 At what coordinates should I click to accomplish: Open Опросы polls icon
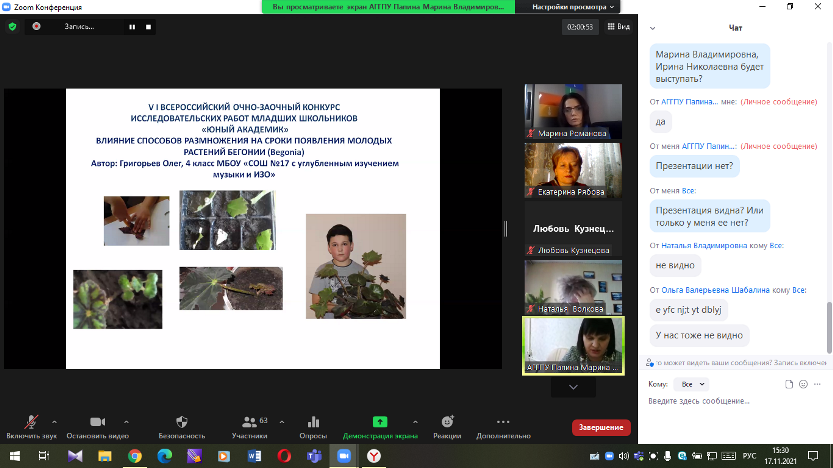pyautogui.click(x=313, y=423)
